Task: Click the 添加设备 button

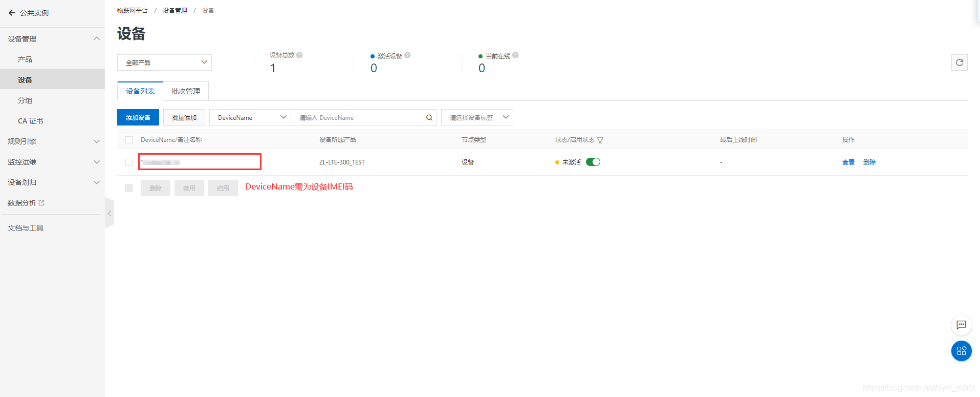Action: click(x=138, y=117)
